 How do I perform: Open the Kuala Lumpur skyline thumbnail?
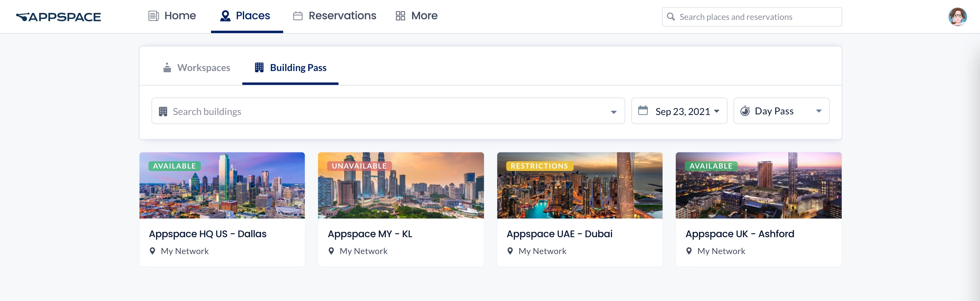point(401,185)
